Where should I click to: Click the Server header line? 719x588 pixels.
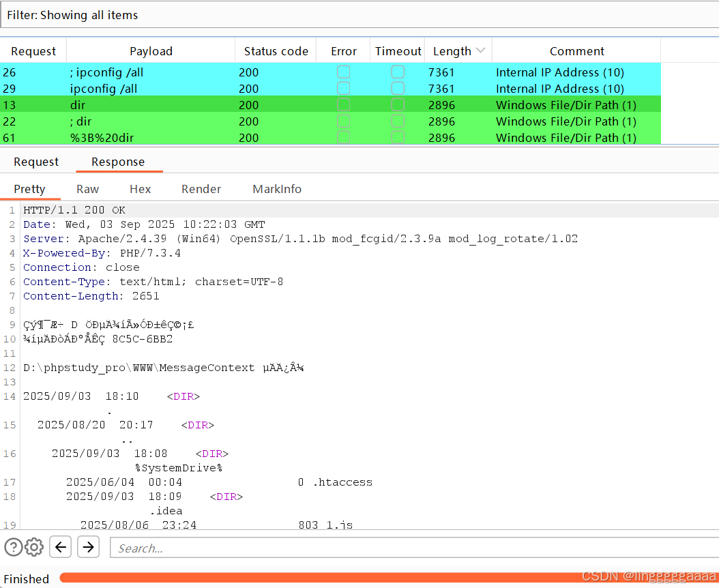pyautogui.click(x=300, y=239)
